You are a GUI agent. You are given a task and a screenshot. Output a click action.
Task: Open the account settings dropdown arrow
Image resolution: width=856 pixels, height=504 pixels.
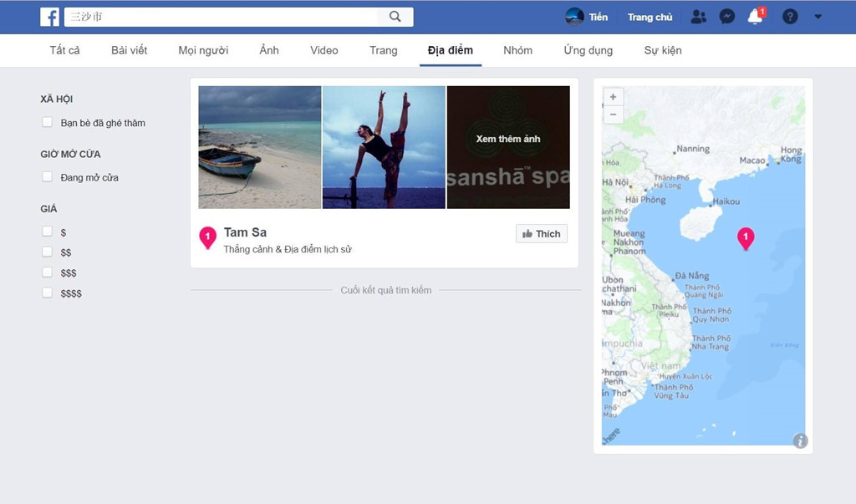818,16
